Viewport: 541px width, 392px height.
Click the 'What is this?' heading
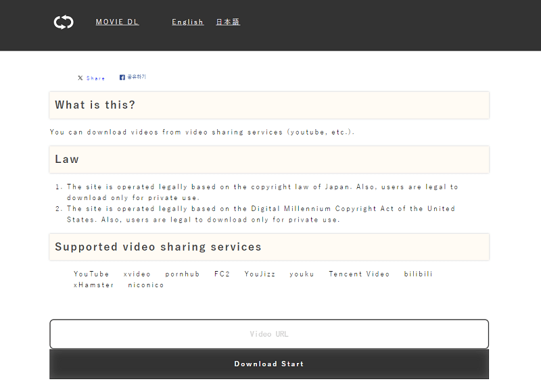(95, 105)
